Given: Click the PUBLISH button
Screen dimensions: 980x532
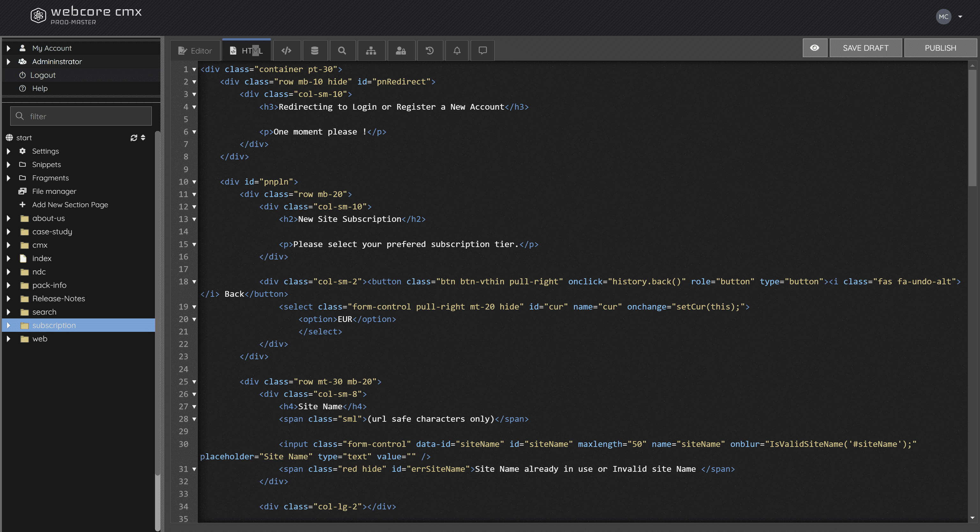Looking at the screenshot, I should [940, 48].
